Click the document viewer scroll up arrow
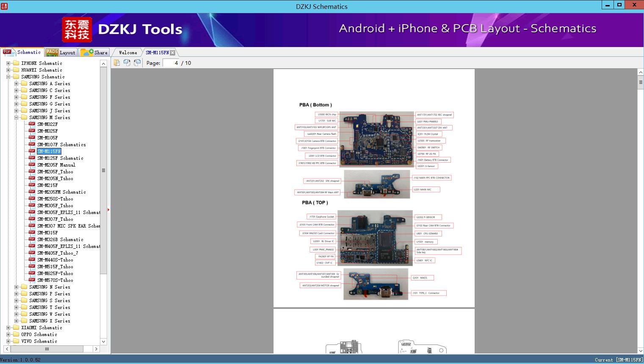This screenshot has width=644, height=364. (x=641, y=72)
